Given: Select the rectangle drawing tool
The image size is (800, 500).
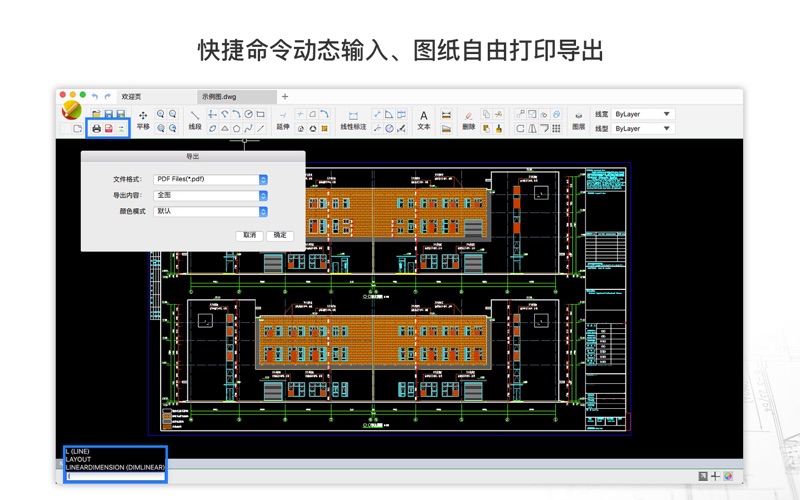Looking at the screenshot, I should [x=261, y=114].
